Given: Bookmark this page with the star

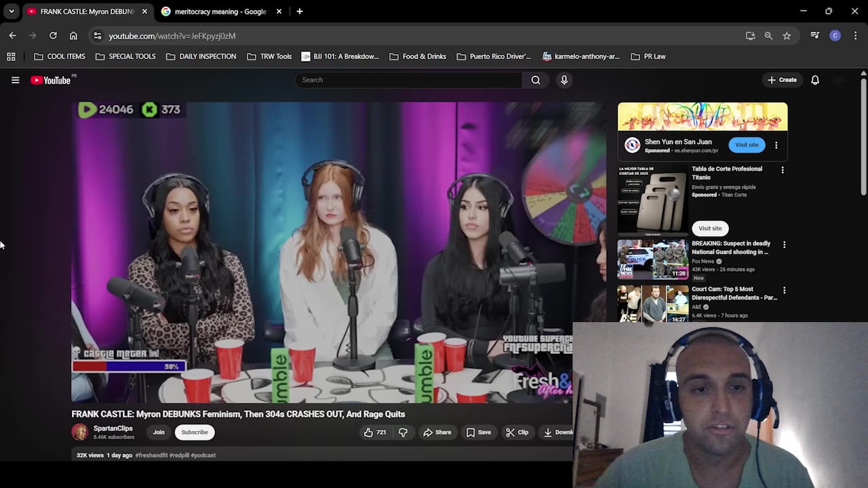Looking at the screenshot, I should [787, 36].
